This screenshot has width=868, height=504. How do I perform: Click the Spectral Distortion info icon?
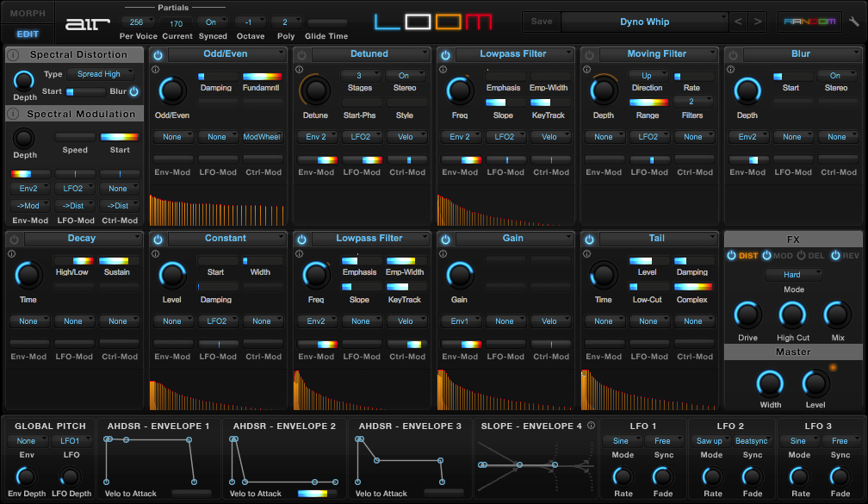pyautogui.click(x=14, y=55)
